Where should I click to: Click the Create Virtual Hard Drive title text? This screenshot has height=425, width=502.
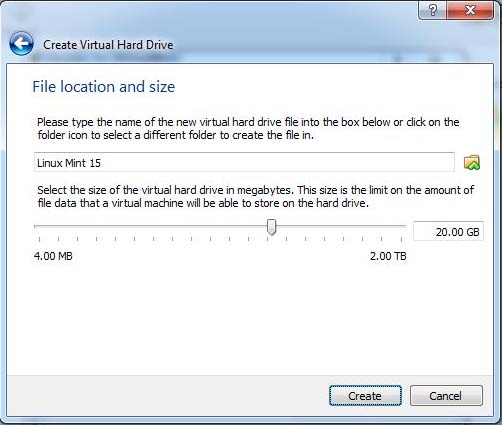pos(108,45)
